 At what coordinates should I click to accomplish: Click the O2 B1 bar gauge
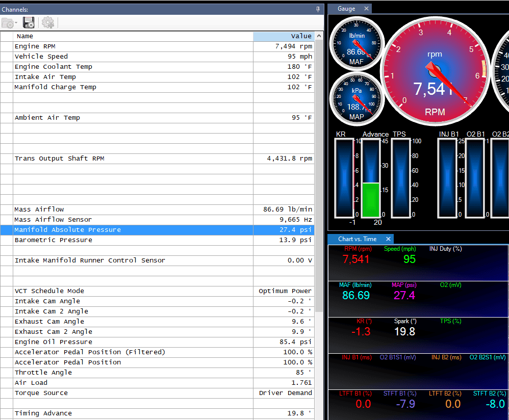(475, 178)
